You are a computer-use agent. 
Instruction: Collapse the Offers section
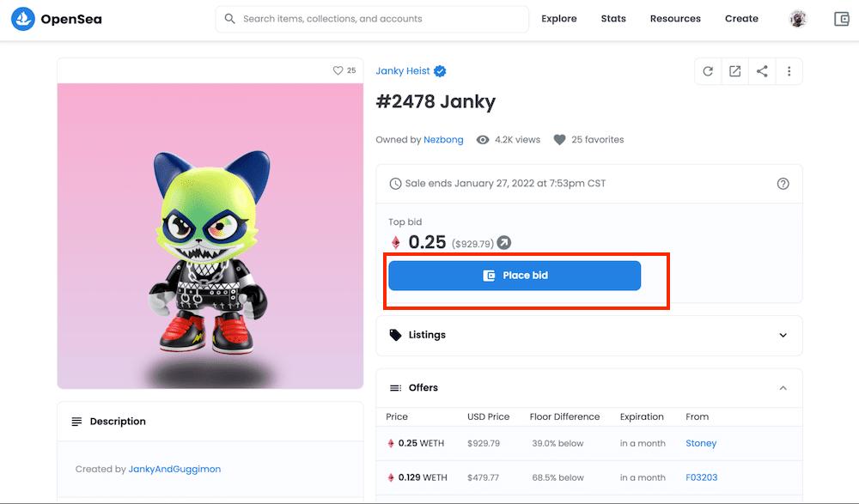(x=783, y=388)
